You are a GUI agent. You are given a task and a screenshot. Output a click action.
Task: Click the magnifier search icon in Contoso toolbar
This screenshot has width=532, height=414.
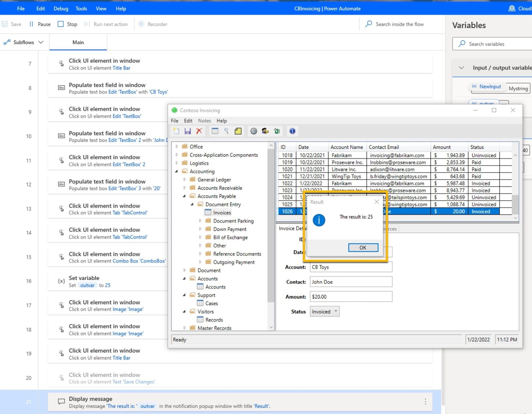pos(226,131)
